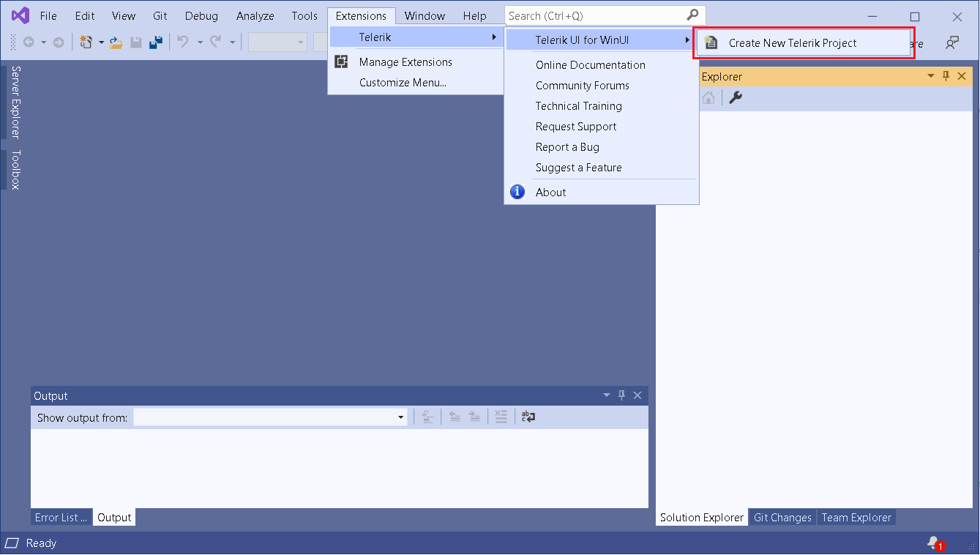
Task: Click Create New Telerik Project
Action: click(792, 42)
